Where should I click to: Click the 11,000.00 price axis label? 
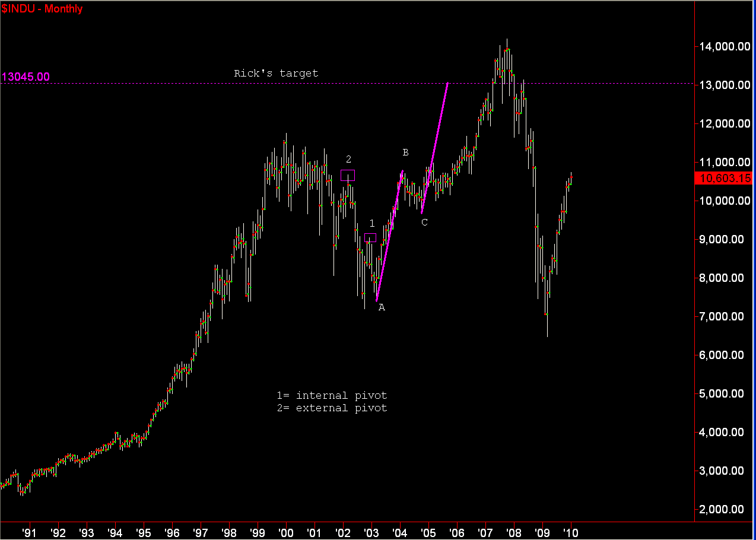pos(723,163)
